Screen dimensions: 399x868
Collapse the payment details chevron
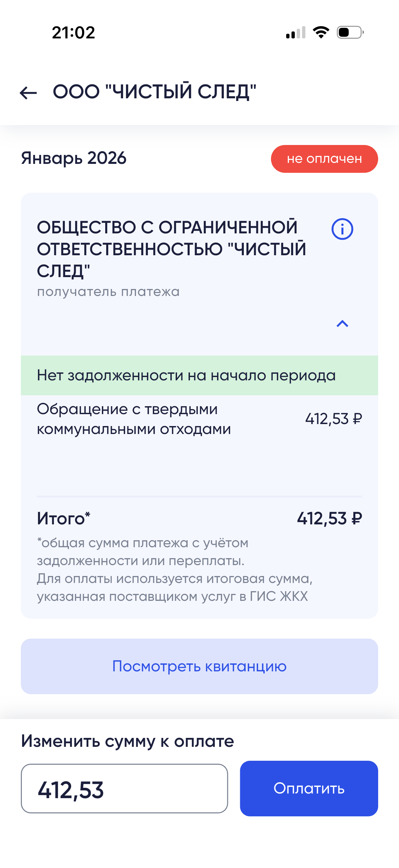tap(342, 324)
